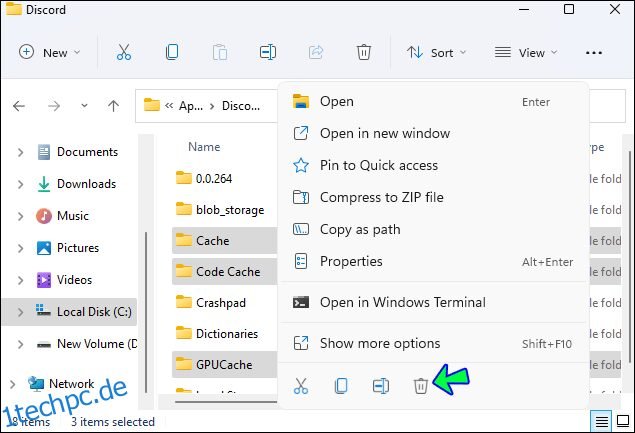Choose Open in Windows Terminal
The height and width of the screenshot is (433, 635).
[433, 302]
